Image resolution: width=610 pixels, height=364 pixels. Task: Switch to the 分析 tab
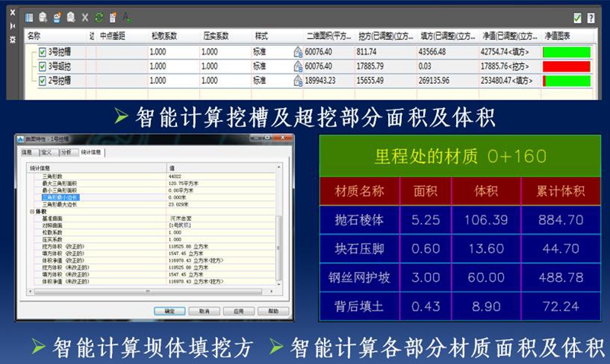[67, 152]
